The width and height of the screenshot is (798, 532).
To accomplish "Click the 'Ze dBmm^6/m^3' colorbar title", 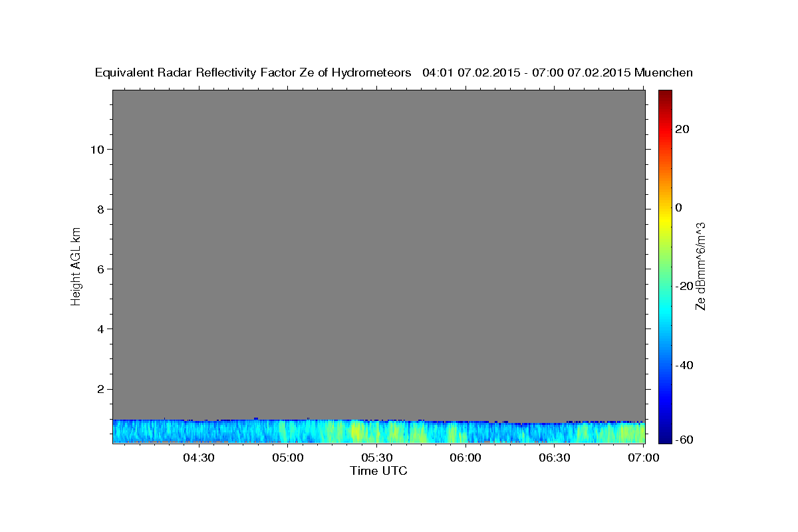I will (x=700, y=266).
